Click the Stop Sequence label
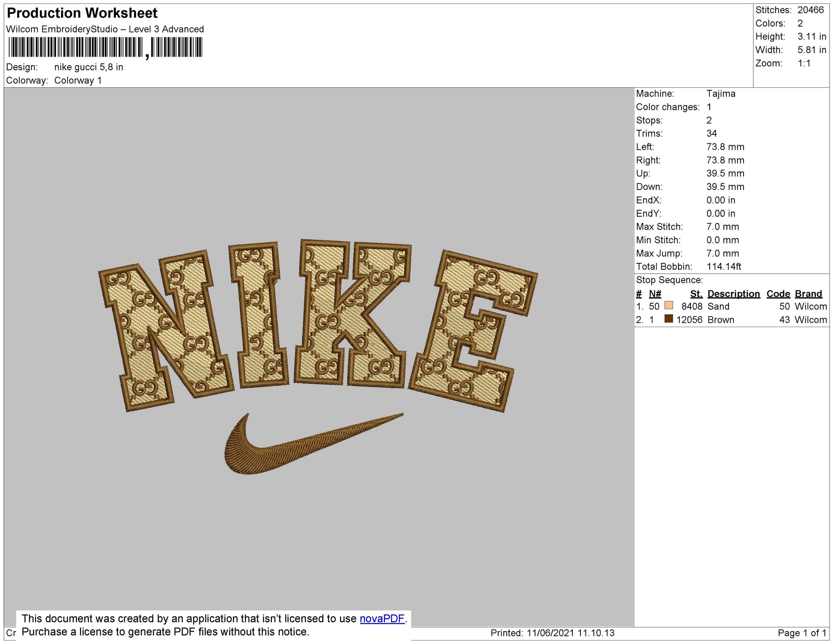The width and height of the screenshot is (833, 644). [x=669, y=280]
